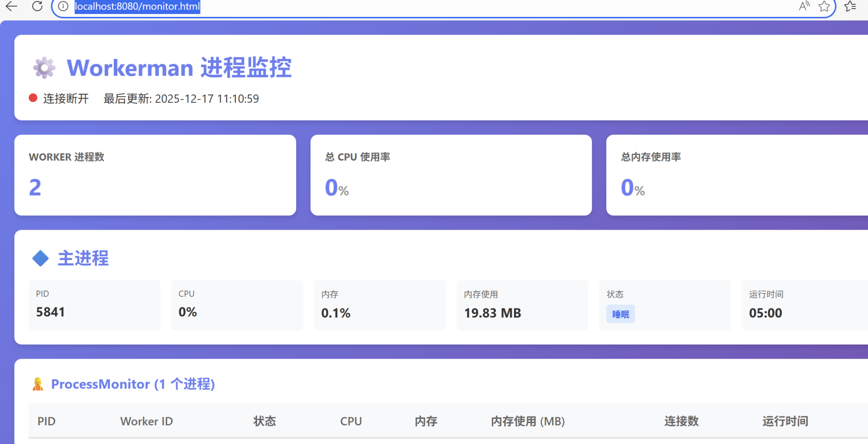This screenshot has width=868, height=444.
Task: Select the 总 CPU 使用率 card
Action: tap(451, 175)
